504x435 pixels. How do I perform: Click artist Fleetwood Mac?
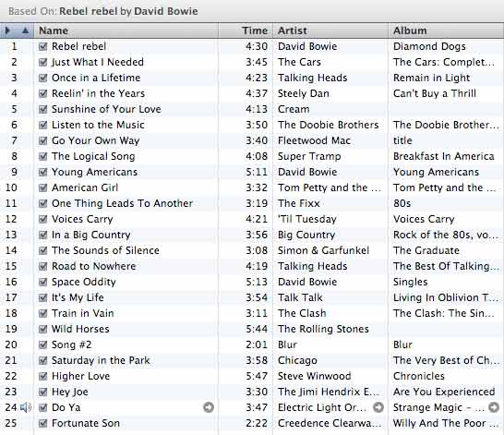[x=314, y=140]
